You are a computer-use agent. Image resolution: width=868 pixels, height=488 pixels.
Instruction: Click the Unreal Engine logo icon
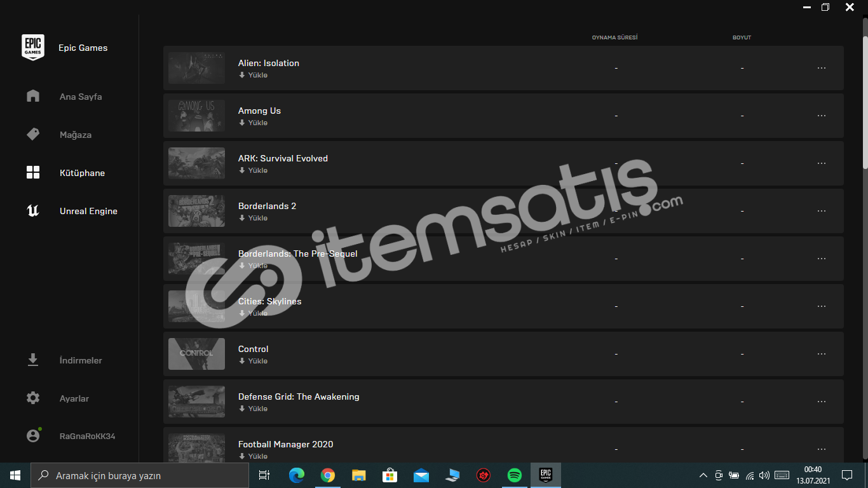(33, 210)
